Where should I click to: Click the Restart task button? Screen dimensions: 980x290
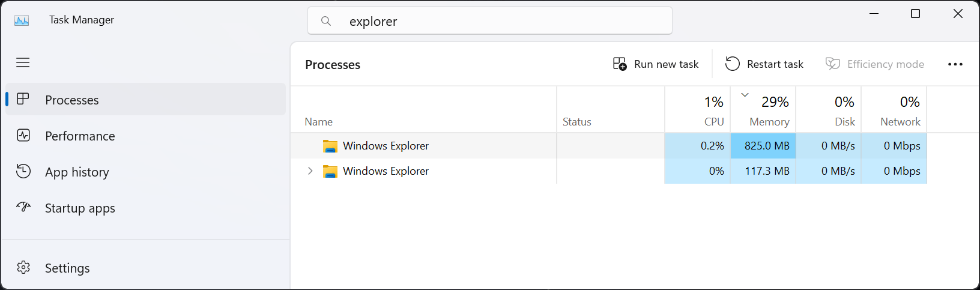[764, 64]
